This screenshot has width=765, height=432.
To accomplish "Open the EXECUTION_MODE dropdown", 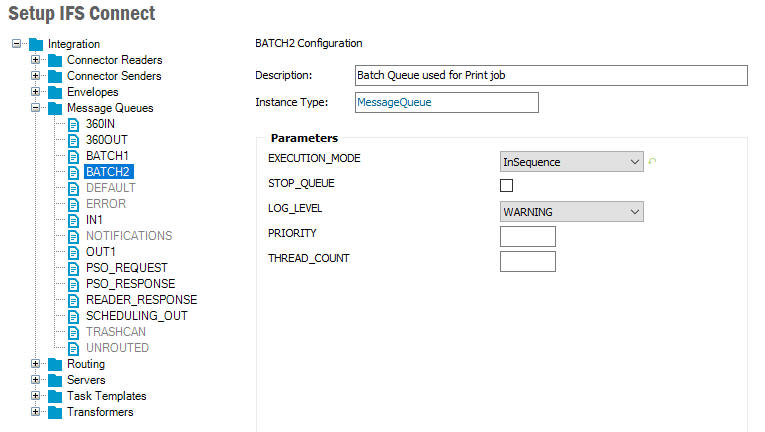I will pyautogui.click(x=571, y=162).
